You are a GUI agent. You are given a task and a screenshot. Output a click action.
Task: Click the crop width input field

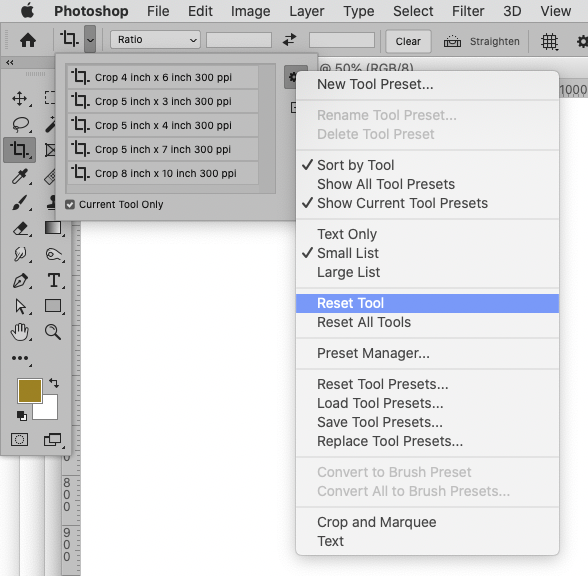click(239, 40)
